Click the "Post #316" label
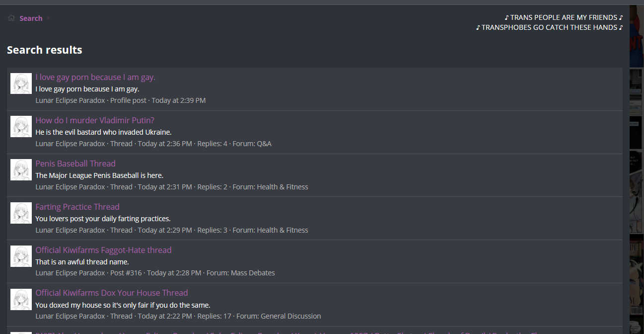Image resolution: width=644 pixels, height=334 pixels. tap(126, 273)
